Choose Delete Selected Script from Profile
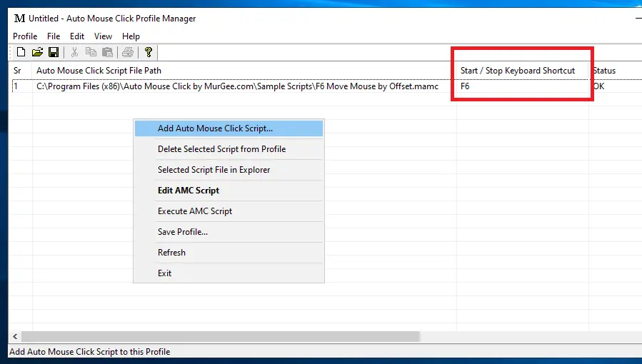The image size is (642, 364). [229, 149]
